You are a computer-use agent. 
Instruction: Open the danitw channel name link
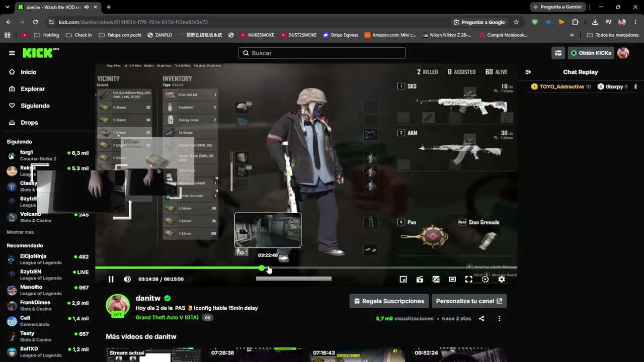[148, 298]
